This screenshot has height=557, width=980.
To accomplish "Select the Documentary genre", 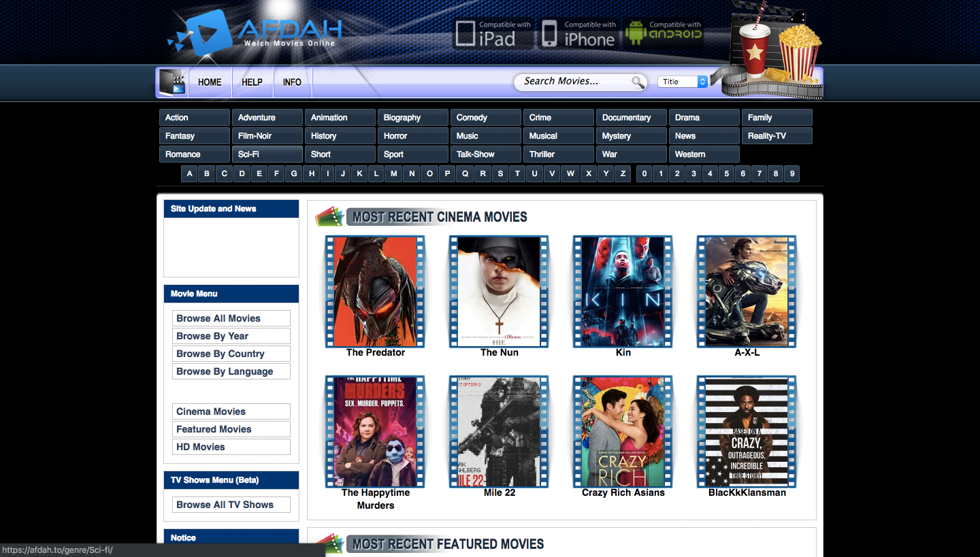I will (632, 118).
